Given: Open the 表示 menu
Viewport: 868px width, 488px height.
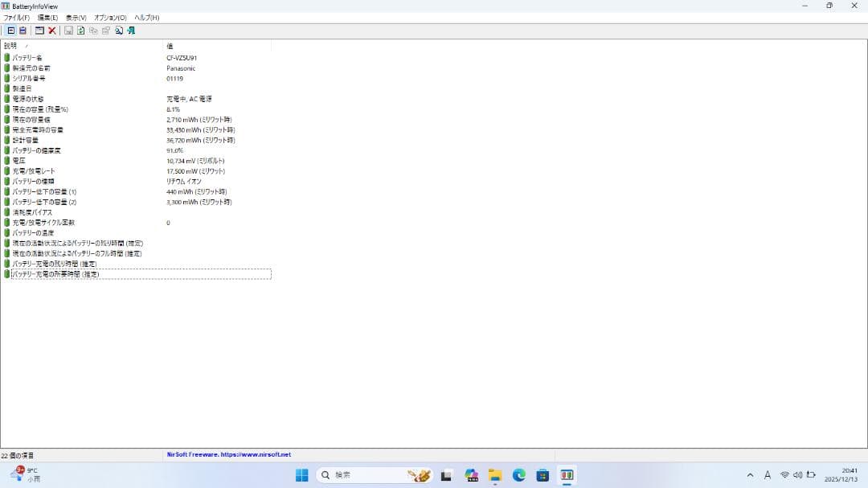Looking at the screenshot, I should click(76, 17).
